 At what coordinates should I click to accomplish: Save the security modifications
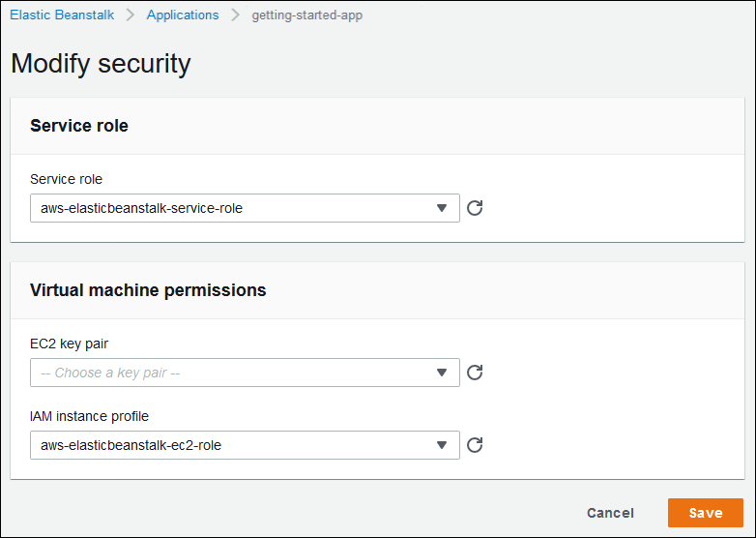click(x=705, y=513)
